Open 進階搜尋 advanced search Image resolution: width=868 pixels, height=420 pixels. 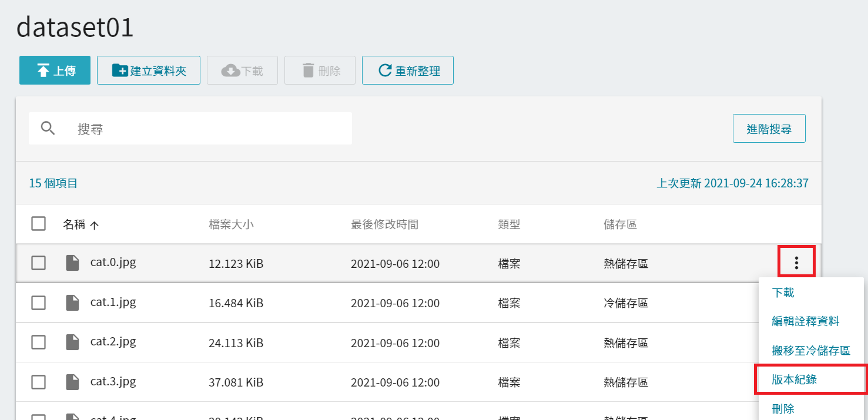(769, 129)
